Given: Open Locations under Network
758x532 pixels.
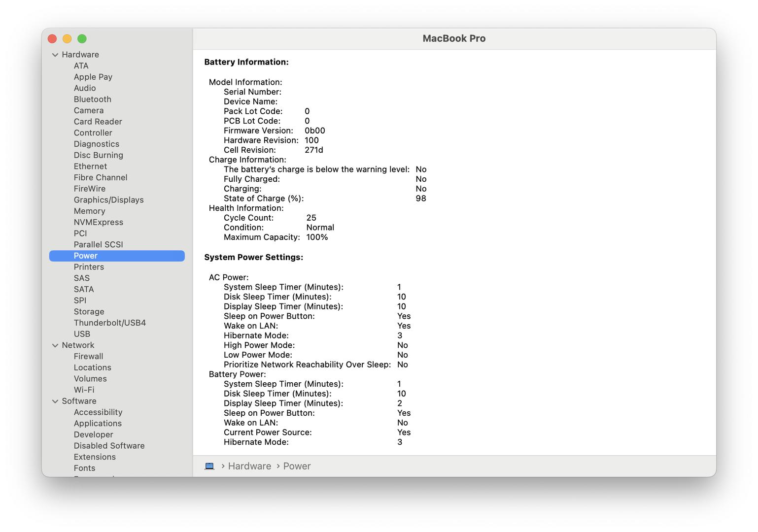Looking at the screenshot, I should [93, 368].
